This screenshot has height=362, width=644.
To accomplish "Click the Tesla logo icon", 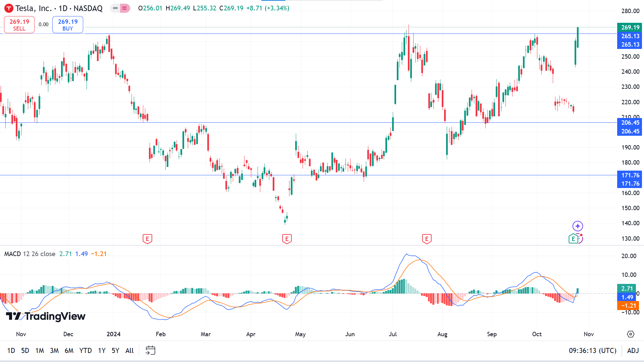I will [x=9, y=8].
